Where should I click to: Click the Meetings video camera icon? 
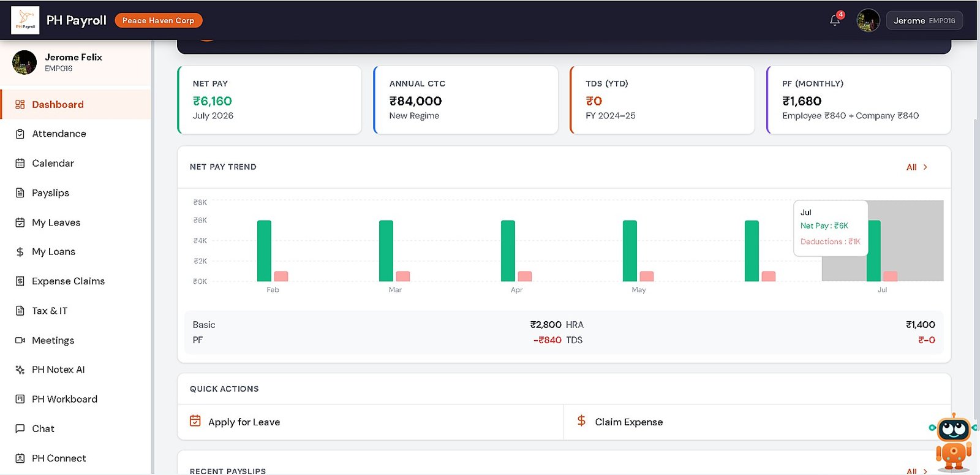[20, 340]
